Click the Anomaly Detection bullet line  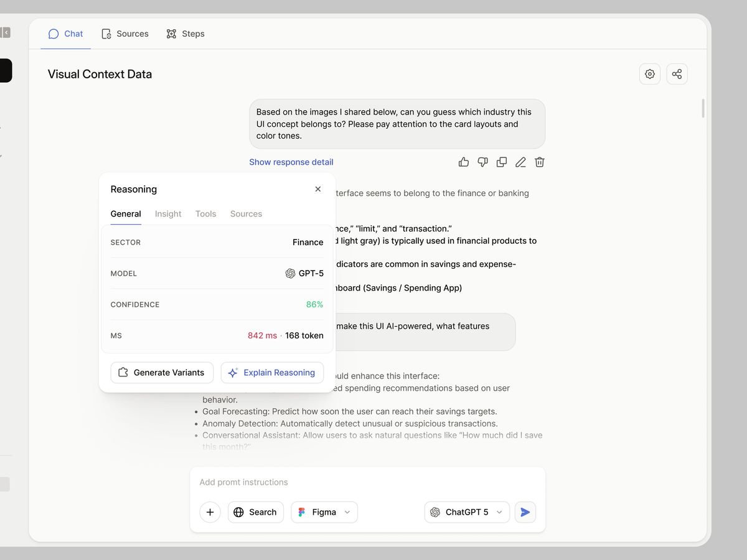point(350,423)
